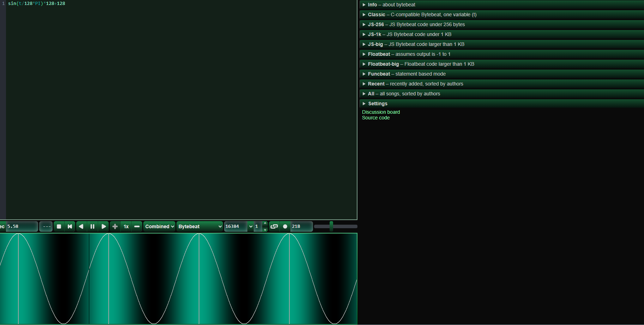The width and height of the screenshot is (644, 325).
Task: Open the 16384 sample rate dropdown
Action: click(x=251, y=226)
